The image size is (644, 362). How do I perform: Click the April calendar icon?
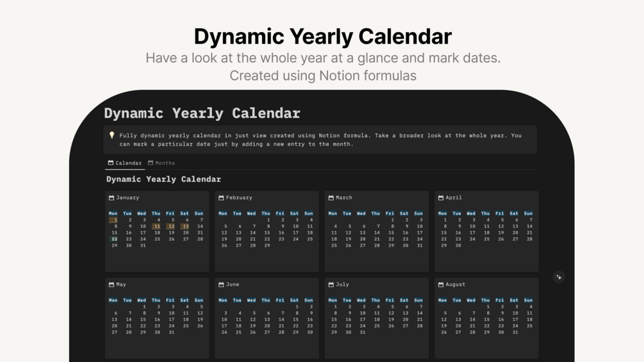click(x=441, y=198)
